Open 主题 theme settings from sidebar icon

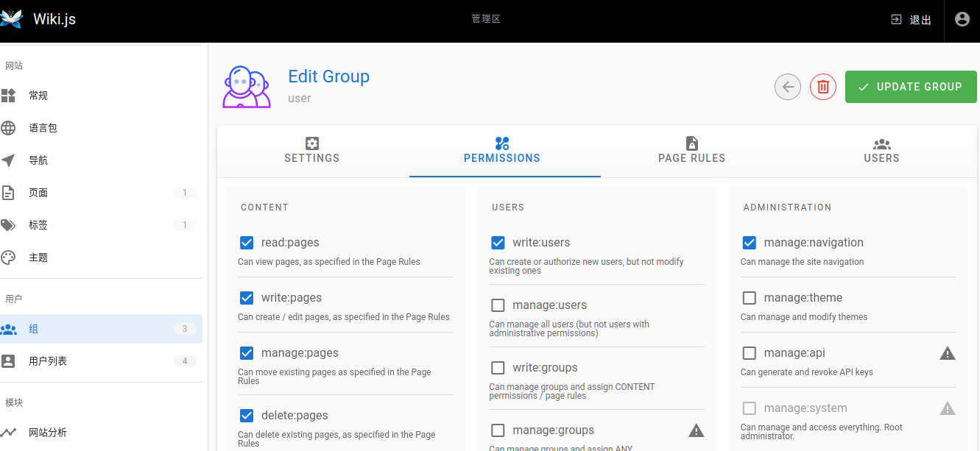point(9,257)
